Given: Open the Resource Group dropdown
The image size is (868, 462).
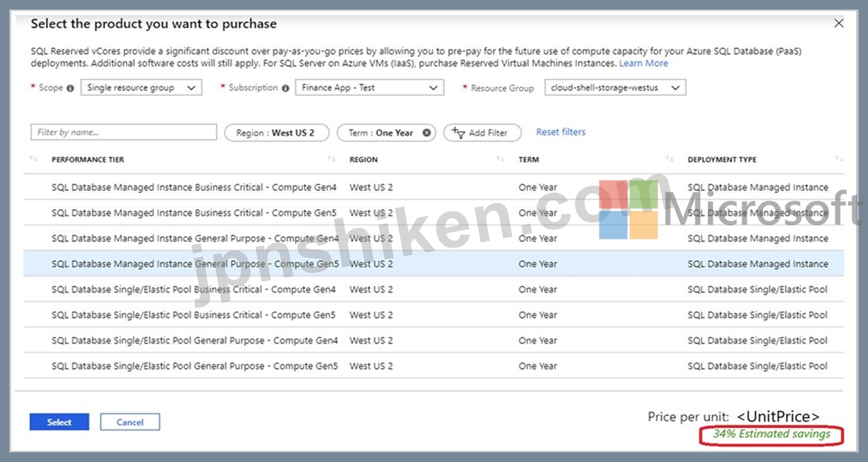Looking at the screenshot, I should [615, 87].
